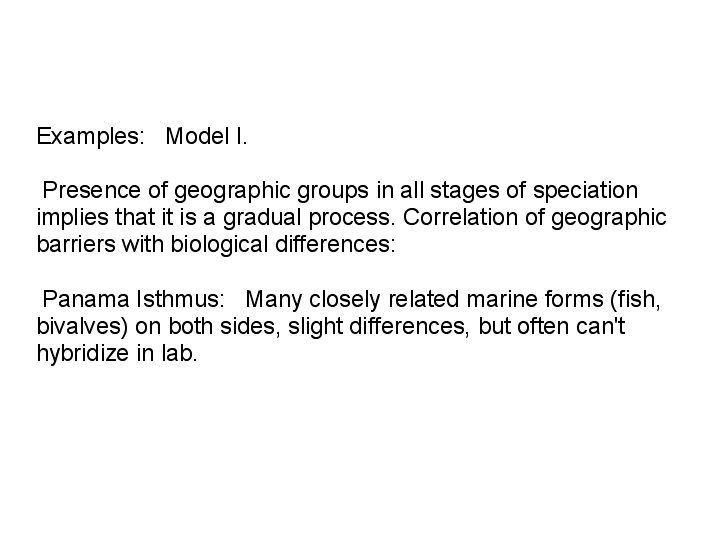
Task: Click the words 'geographic groups'
Action: (x=271, y=191)
